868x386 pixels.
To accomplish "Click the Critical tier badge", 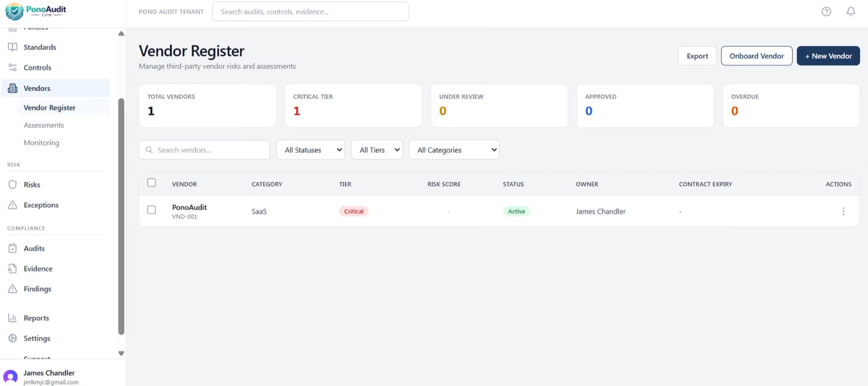I will click(354, 211).
